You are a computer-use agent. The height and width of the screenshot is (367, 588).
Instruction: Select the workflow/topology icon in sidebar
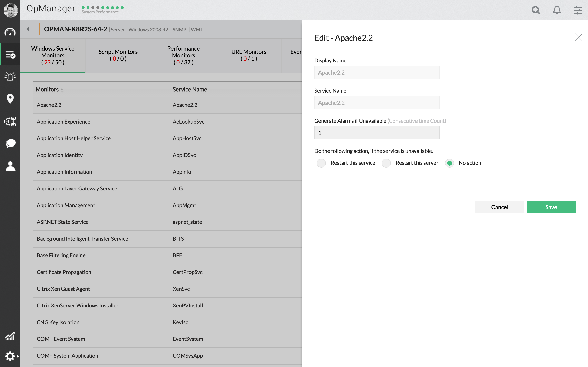coord(10,121)
